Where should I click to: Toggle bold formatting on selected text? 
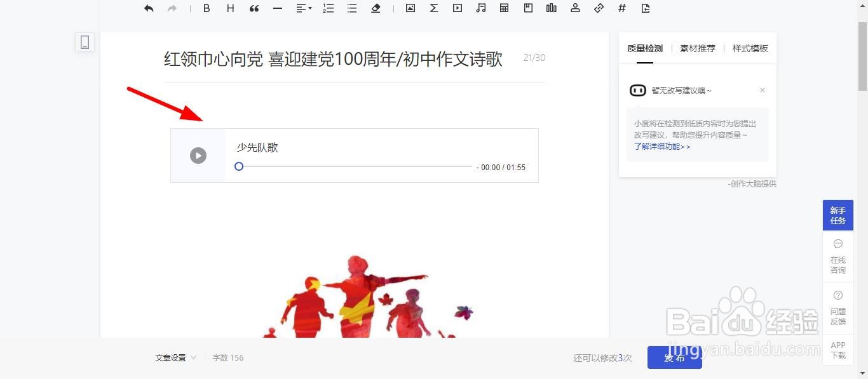tap(206, 8)
